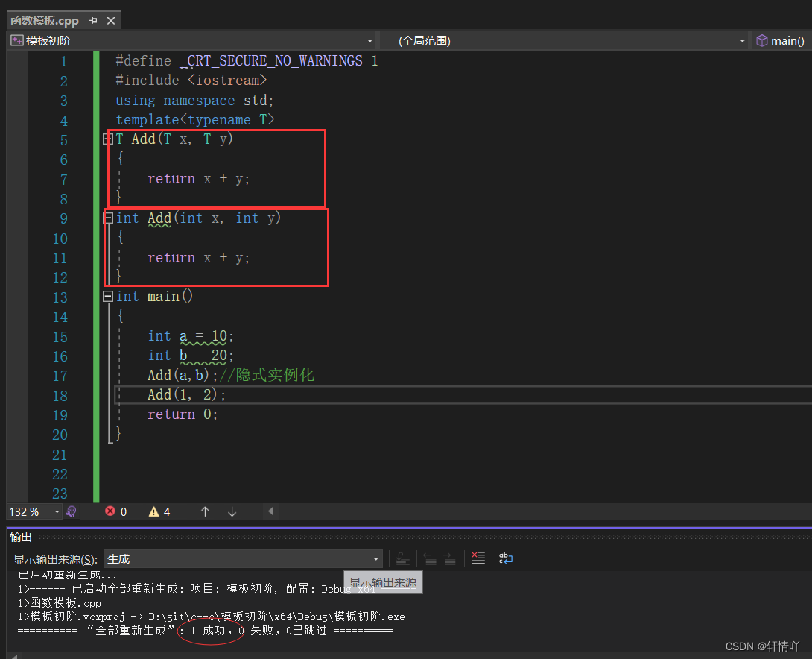Click the _CRT_SECURE_NO_WARNINGS macro name
The image size is (812, 659).
click(271, 61)
